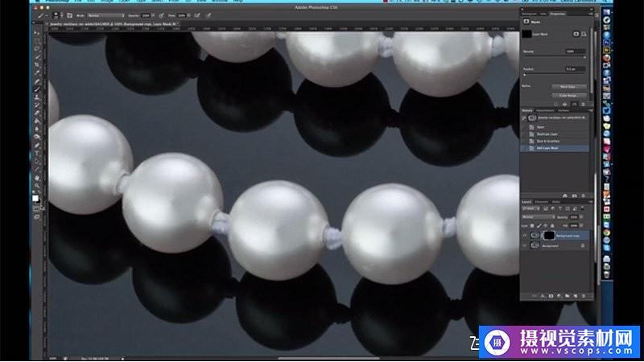Create new fill or adjustment layer
This screenshot has height=362, width=644.
click(x=559, y=296)
